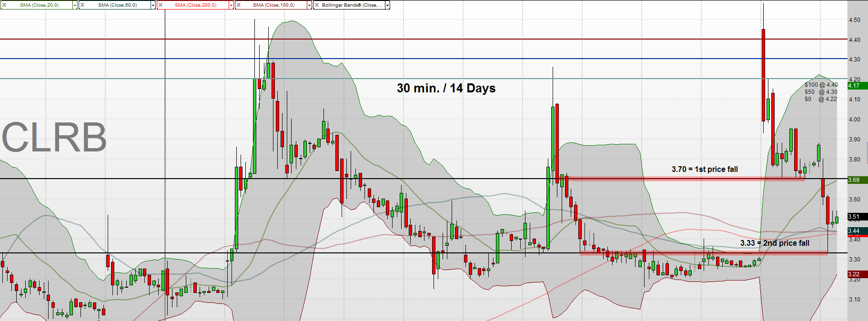Select the SMA (Close,60,0) label
Image resolution: width=868 pixels, height=321 pixels.
(118, 5)
